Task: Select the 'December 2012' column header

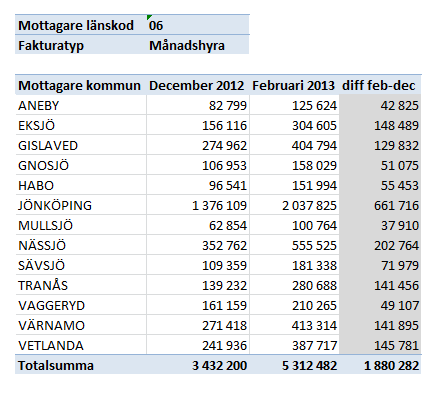Action: (196, 86)
